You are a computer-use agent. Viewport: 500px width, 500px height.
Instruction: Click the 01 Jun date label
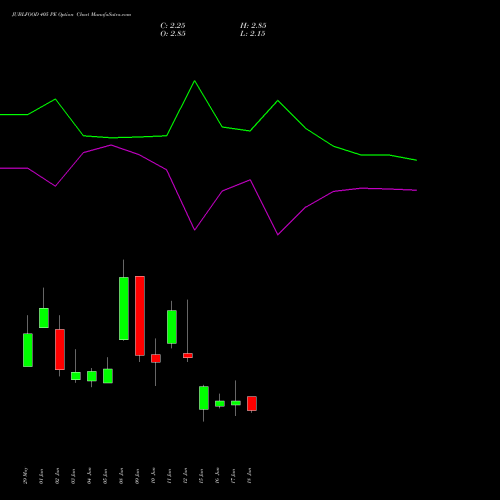pos(42,476)
